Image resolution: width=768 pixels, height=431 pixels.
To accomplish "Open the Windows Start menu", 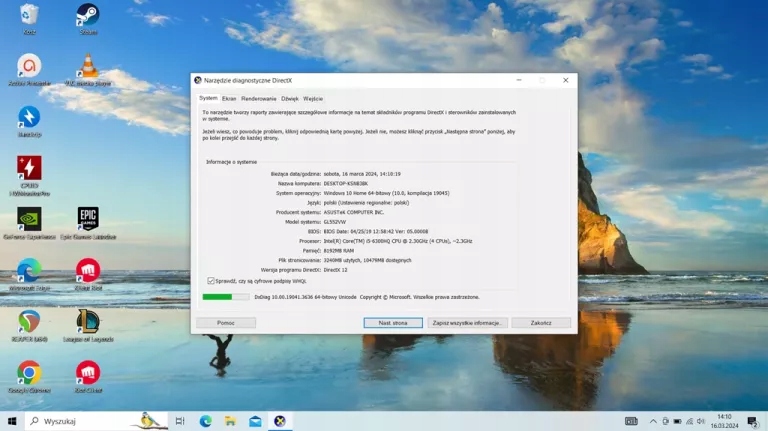I will pyautogui.click(x=12, y=421).
